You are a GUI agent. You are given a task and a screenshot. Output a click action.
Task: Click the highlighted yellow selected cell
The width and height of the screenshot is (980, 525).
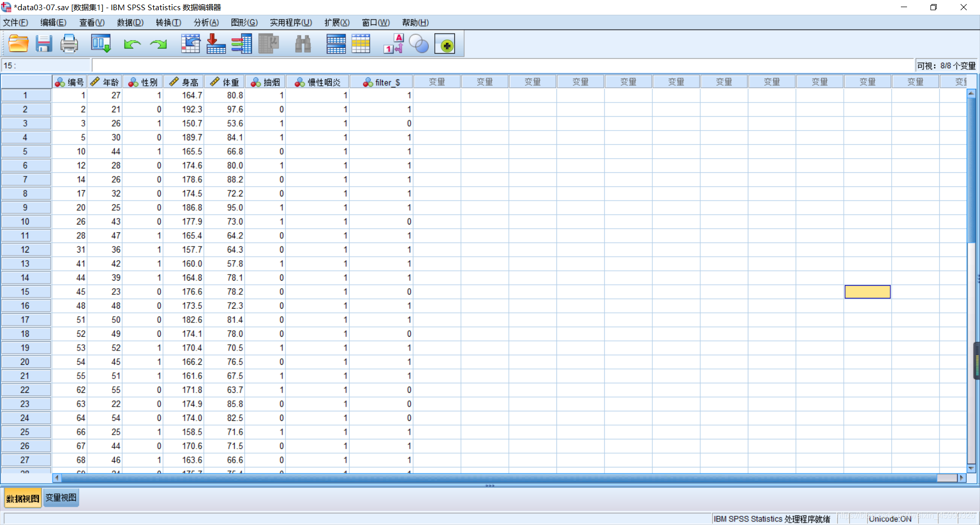click(x=867, y=292)
